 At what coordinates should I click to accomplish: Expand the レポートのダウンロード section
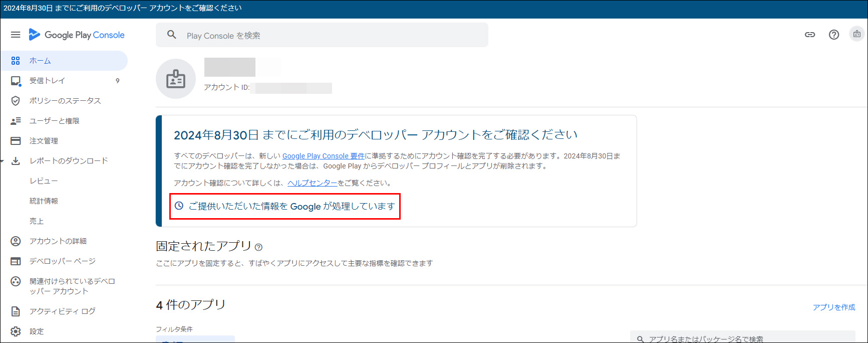(3, 161)
